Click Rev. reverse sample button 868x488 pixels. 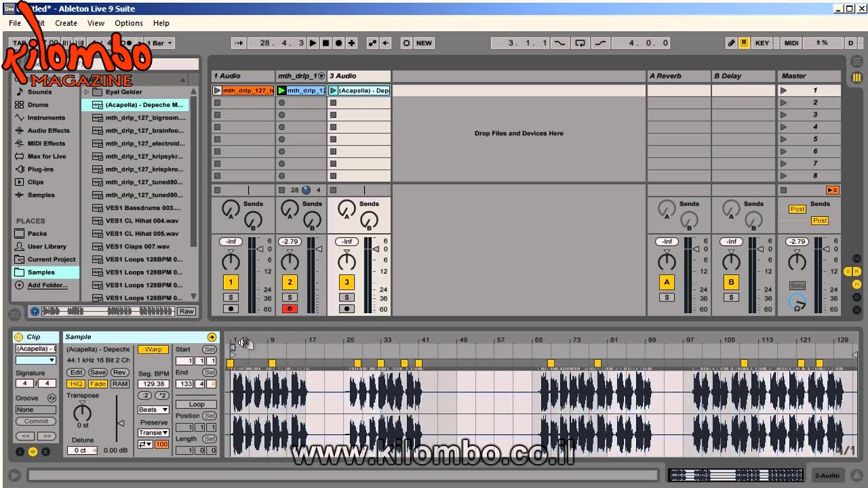click(x=120, y=373)
